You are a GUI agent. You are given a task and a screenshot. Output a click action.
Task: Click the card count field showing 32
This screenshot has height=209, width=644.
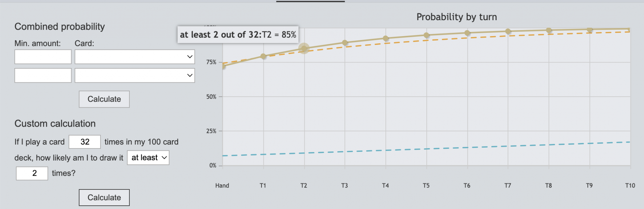[x=85, y=142]
